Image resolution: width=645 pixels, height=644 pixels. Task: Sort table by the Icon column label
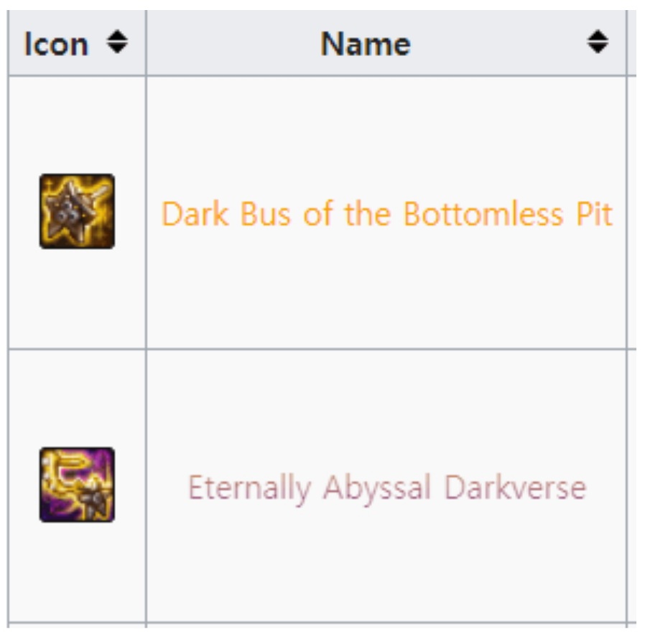(x=56, y=44)
